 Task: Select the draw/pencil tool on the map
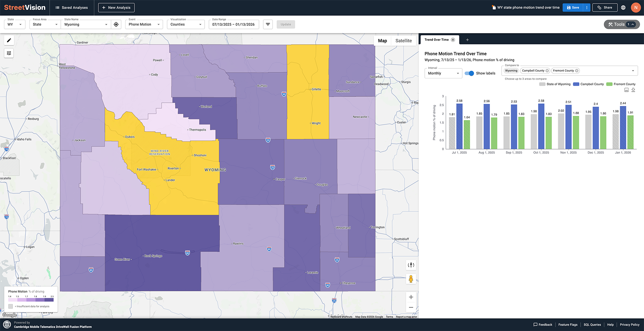9,40
